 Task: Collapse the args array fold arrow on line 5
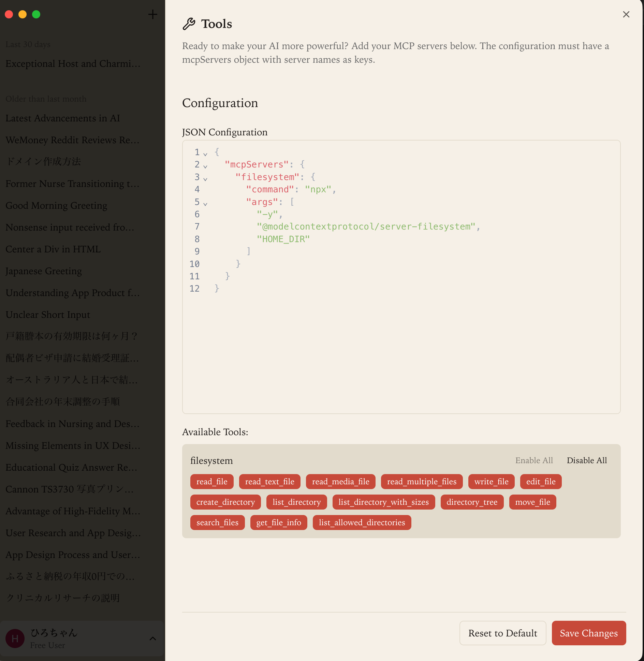(x=205, y=204)
